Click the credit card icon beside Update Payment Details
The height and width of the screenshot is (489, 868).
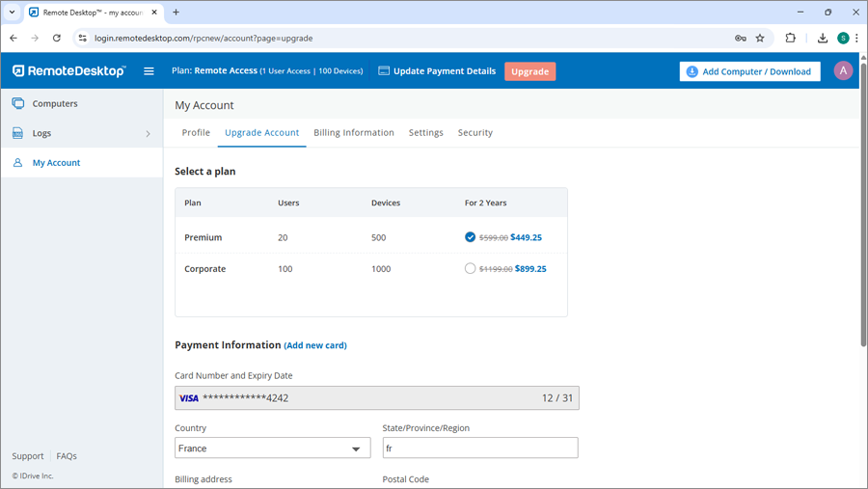point(384,70)
